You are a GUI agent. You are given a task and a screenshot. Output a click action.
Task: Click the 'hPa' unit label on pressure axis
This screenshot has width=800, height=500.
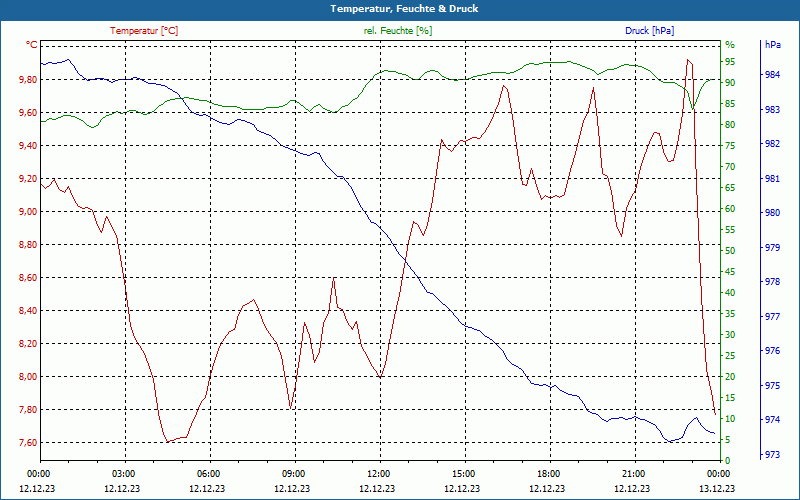tap(773, 45)
